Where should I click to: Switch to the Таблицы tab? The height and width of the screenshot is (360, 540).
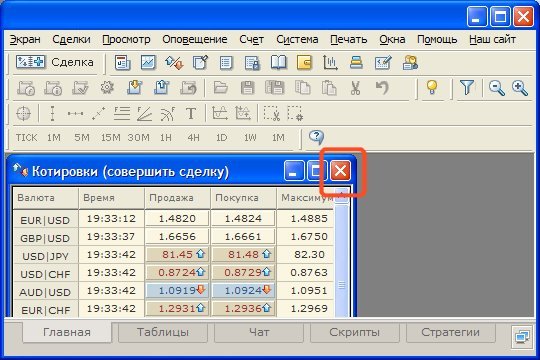(x=163, y=332)
